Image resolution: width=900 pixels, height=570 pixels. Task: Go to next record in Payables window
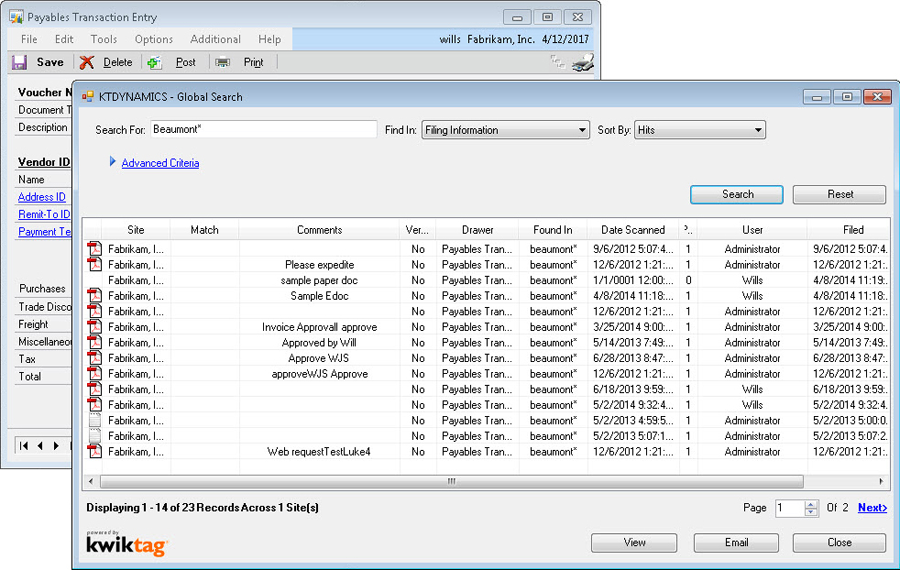tap(56, 445)
